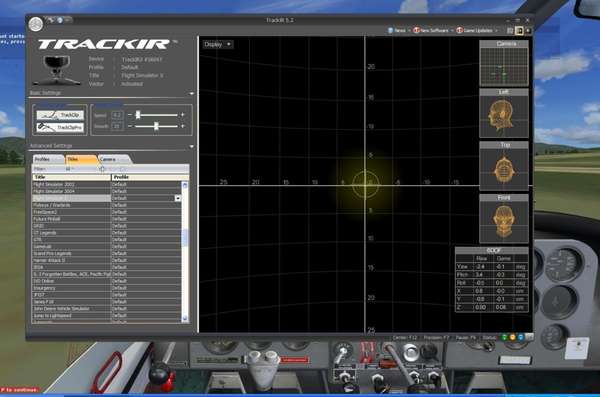The height and width of the screenshot is (397, 600).
Task: Click Precision F7 hotkey label in status bar
Action: tap(436, 338)
